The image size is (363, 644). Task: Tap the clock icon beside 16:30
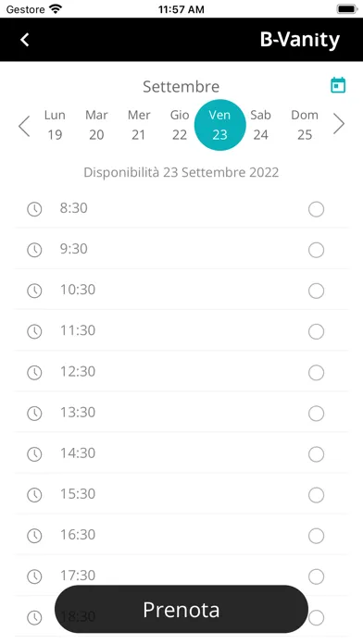(34, 536)
